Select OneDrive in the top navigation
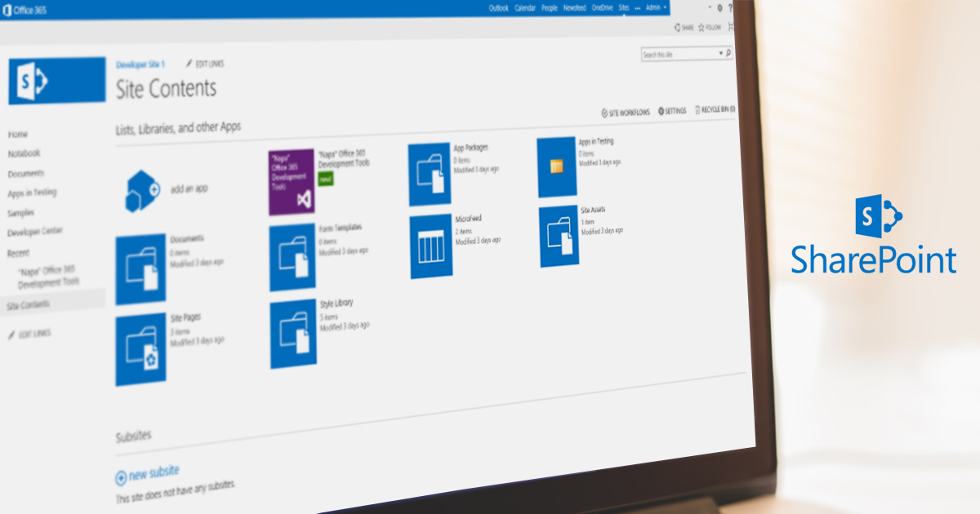Viewport: 980px width, 514px height. pos(601,8)
